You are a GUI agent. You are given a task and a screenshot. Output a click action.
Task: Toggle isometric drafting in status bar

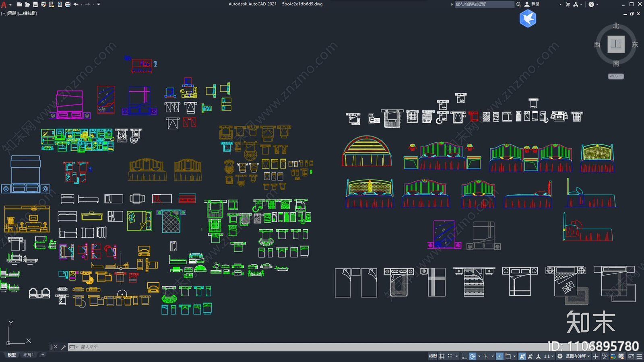pos(486,356)
